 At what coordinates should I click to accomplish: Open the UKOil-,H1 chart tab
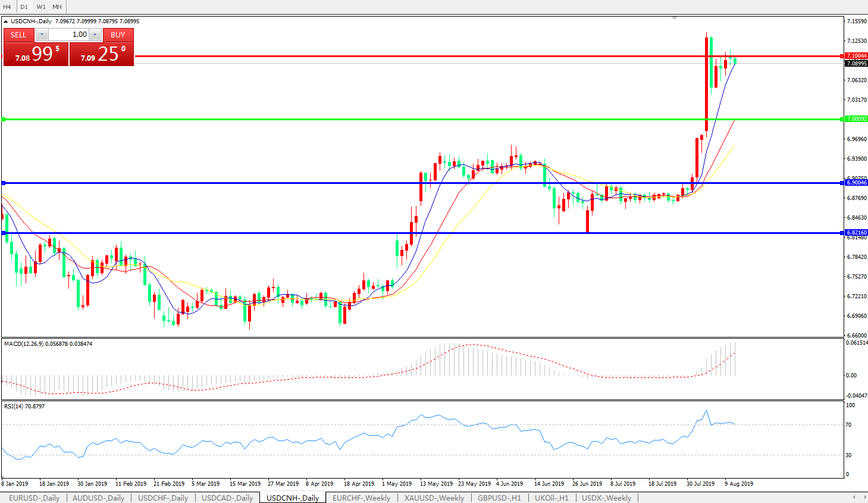[x=551, y=498]
